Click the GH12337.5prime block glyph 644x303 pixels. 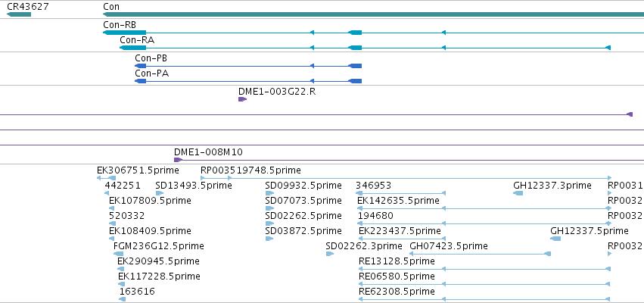point(555,239)
